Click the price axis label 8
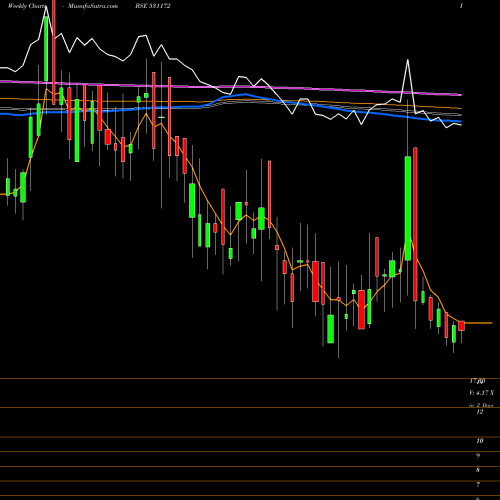 [x=478, y=470]
